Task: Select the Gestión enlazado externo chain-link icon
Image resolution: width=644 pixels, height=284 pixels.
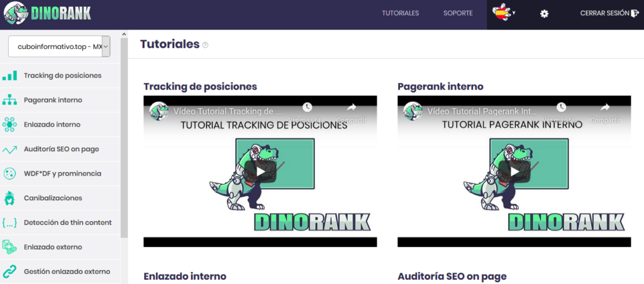Action: 9,271
